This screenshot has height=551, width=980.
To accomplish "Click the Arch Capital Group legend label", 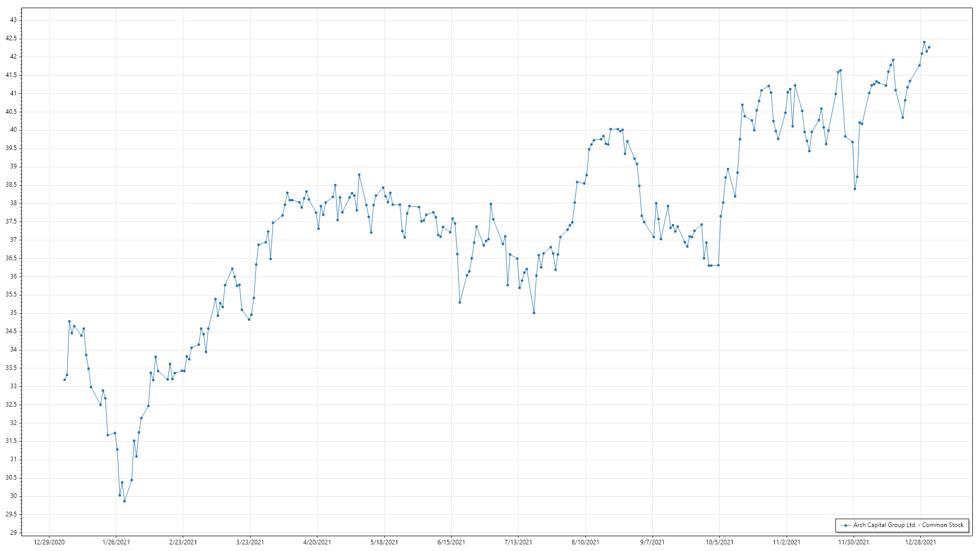I will pos(909,525).
